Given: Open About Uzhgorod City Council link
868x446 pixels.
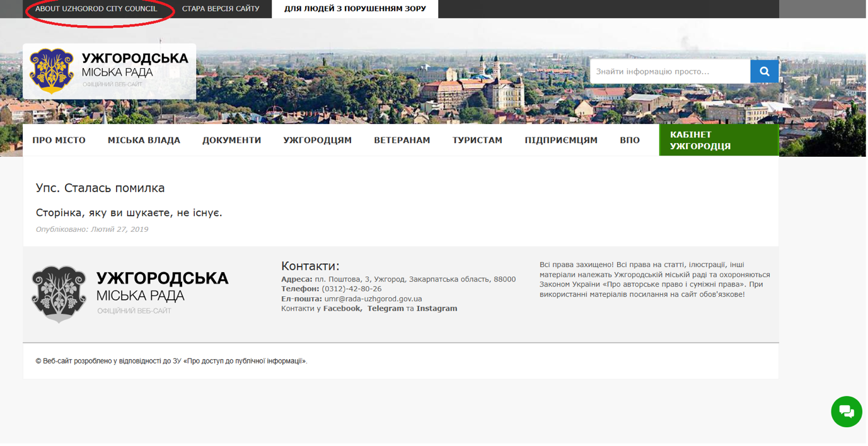Looking at the screenshot, I should click(96, 9).
